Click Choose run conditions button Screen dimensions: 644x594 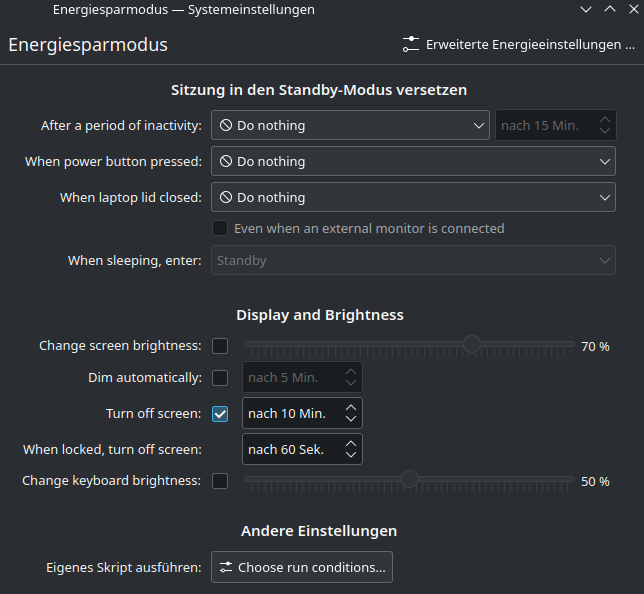click(302, 567)
